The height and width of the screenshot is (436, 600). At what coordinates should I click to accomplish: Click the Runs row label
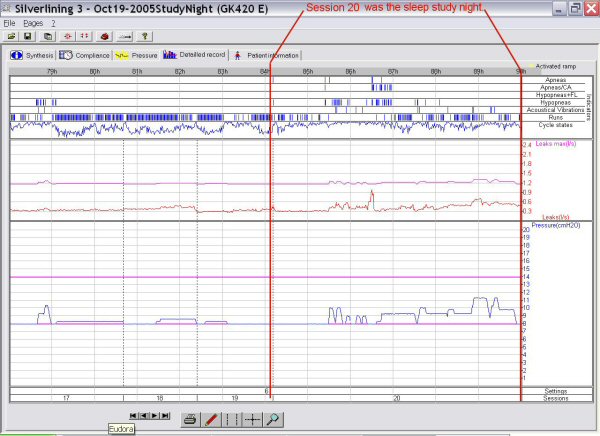tap(556, 117)
